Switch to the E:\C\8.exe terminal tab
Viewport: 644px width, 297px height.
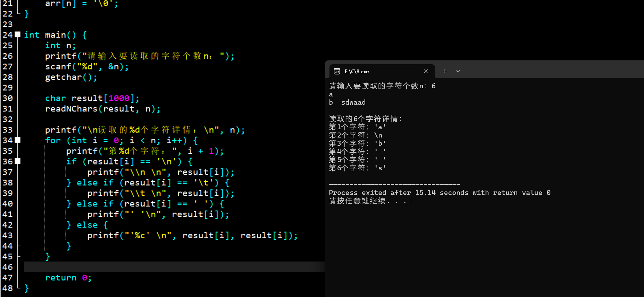pos(382,71)
